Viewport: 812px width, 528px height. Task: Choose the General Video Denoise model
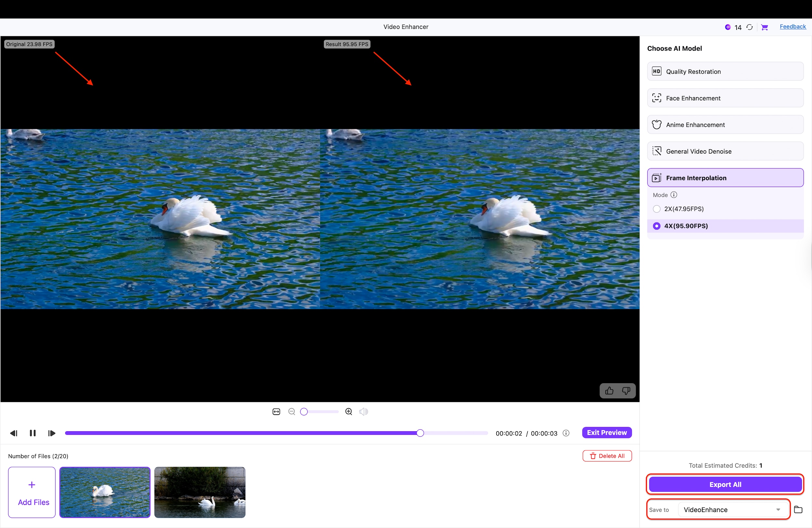tap(725, 151)
